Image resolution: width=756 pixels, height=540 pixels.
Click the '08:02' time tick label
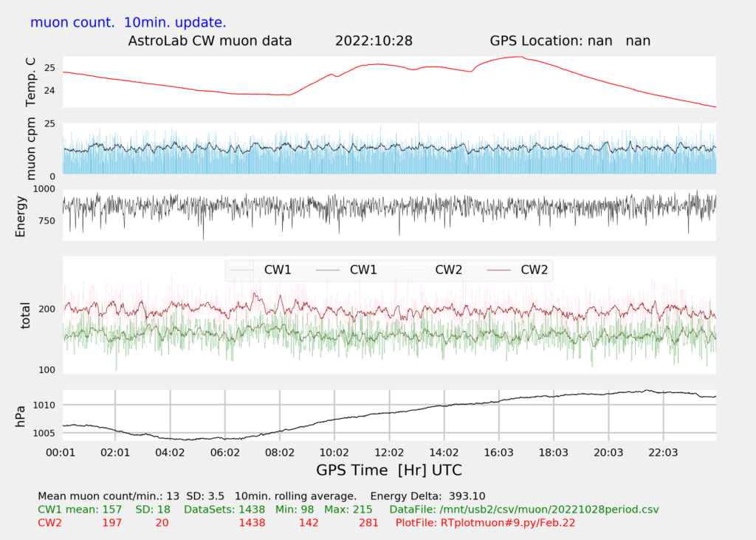pyautogui.click(x=280, y=453)
